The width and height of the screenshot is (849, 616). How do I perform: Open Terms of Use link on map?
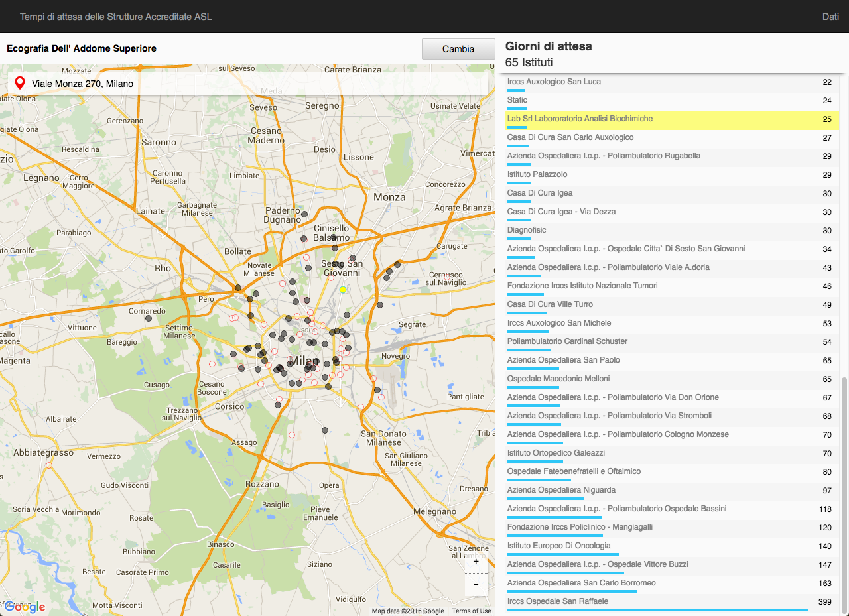coord(472,611)
